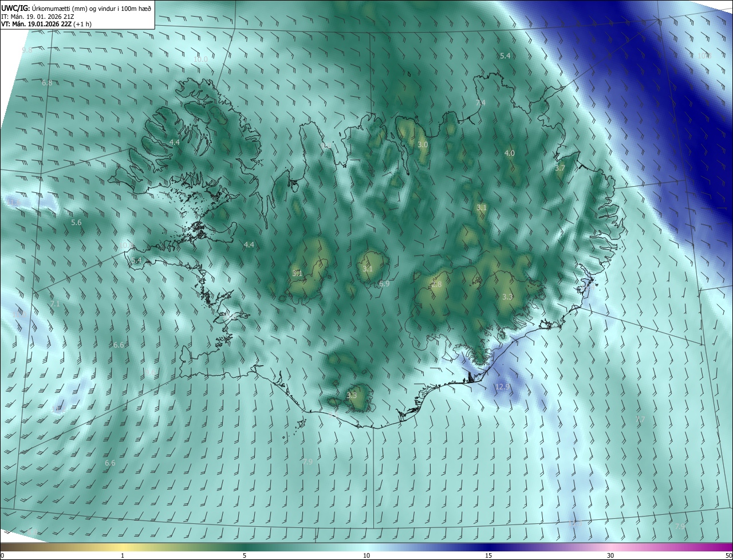Click the 4.4 value over the Westfjords
Image resolution: width=733 pixels, height=560 pixels.
click(175, 142)
